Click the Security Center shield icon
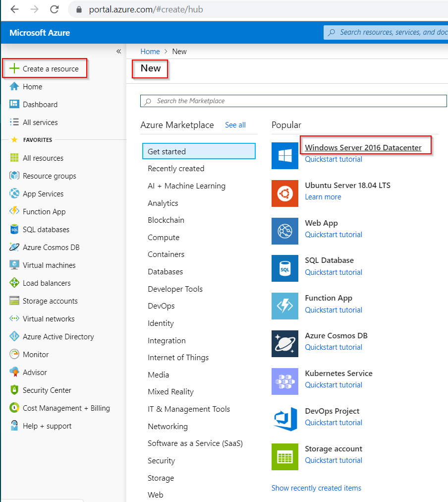This screenshot has width=448, height=502. click(14, 389)
